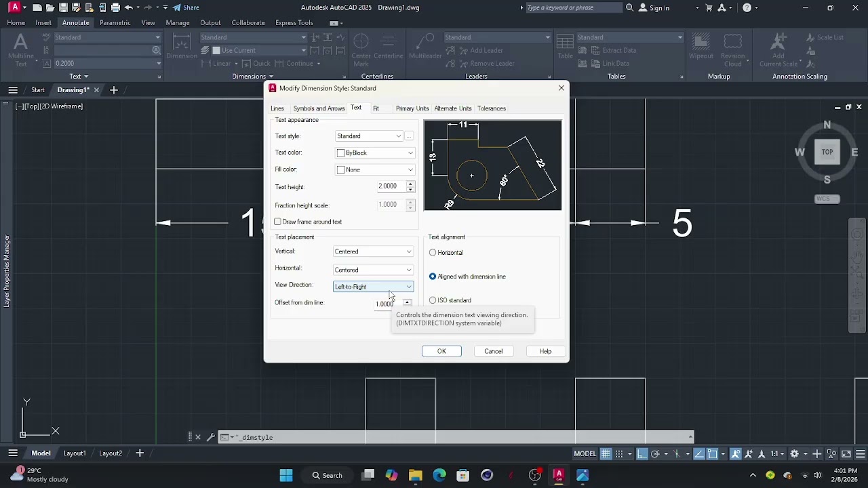Image resolution: width=868 pixels, height=488 pixels.
Task: Open the annotation scale 1:1 dropdown
Action: point(777,454)
